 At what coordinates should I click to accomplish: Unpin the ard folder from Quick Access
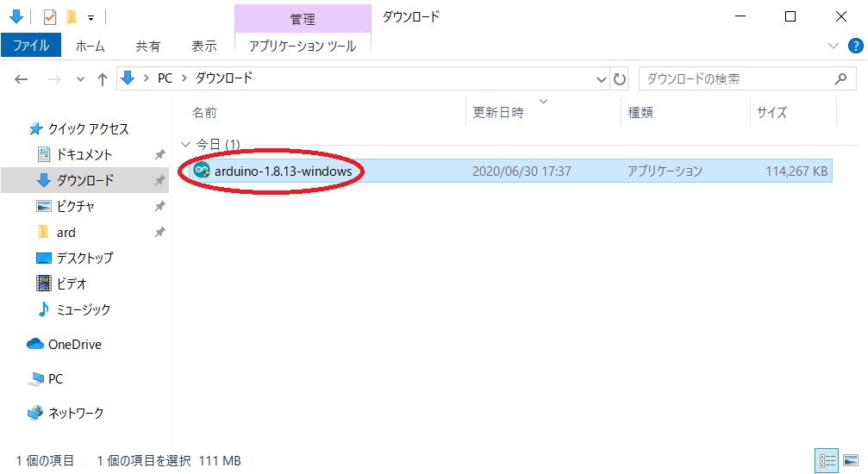coord(159,233)
